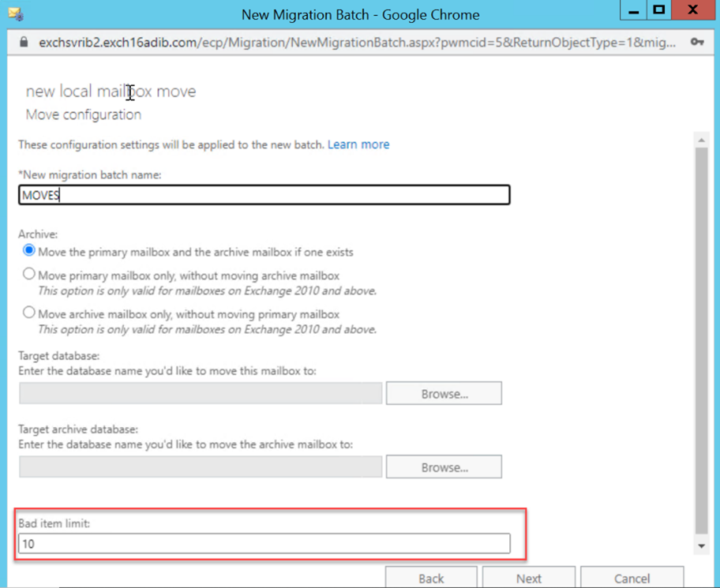720x588 pixels.
Task: Click the padlock site security icon
Action: (24, 43)
